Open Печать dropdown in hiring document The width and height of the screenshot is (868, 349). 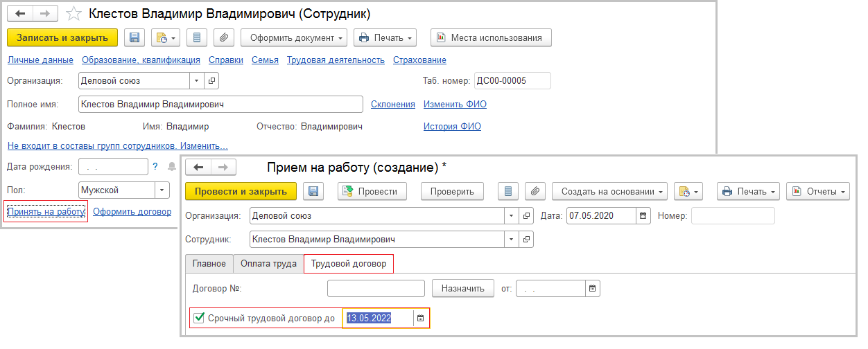(x=749, y=191)
